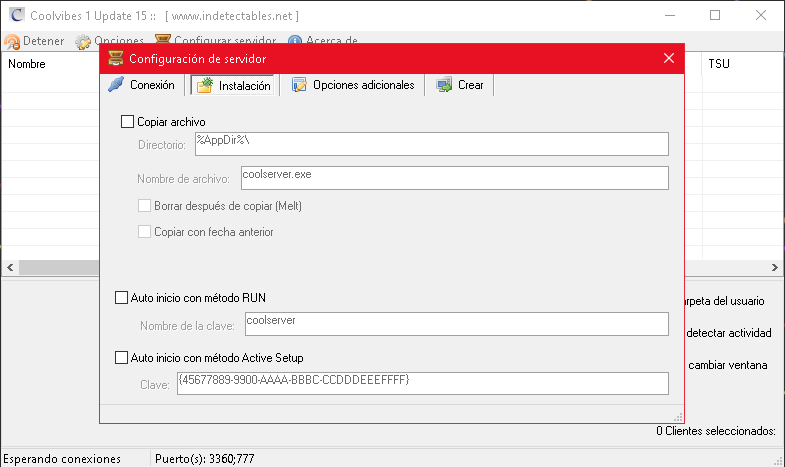785x467 pixels.
Task: Open Opciones via the gear icon
Action: click(84, 41)
